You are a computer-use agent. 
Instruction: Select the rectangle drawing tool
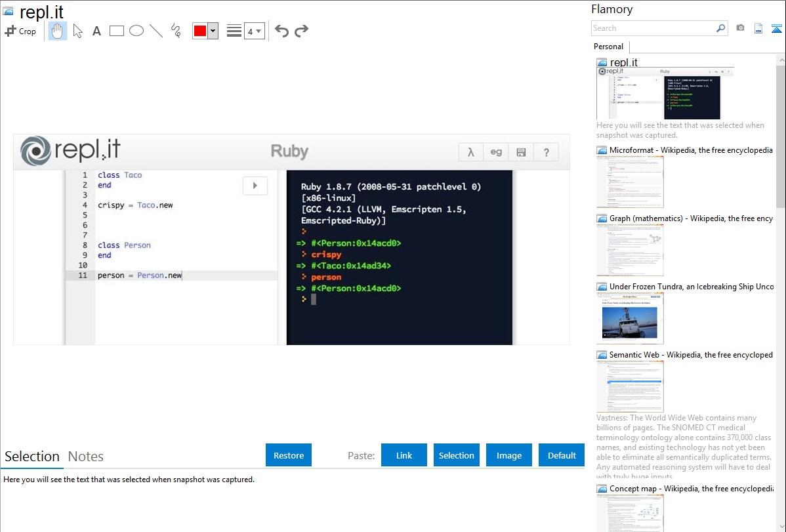[116, 31]
